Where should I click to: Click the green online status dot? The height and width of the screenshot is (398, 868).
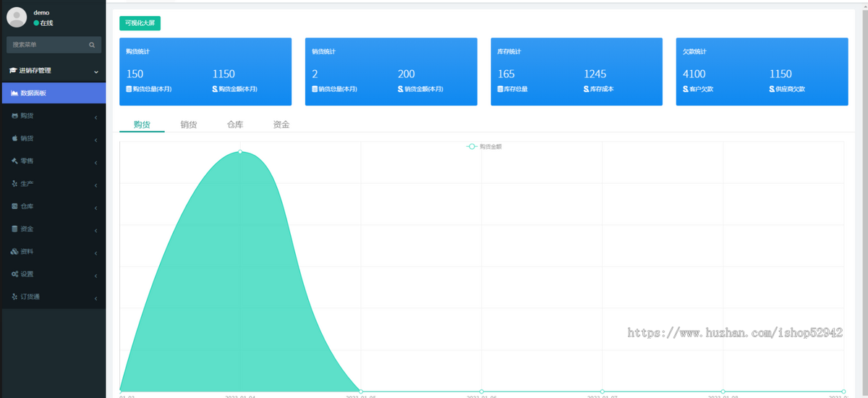36,23
